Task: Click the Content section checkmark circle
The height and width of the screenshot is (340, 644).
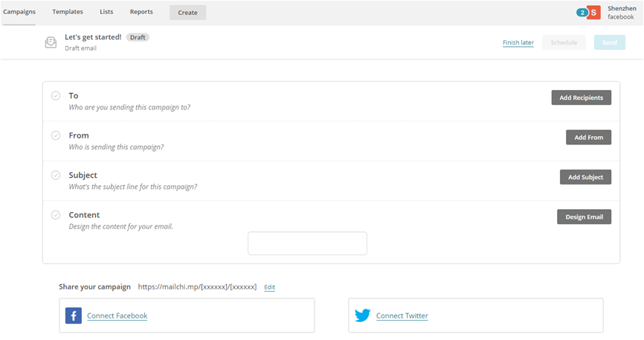Action: [x=56, y=215]
